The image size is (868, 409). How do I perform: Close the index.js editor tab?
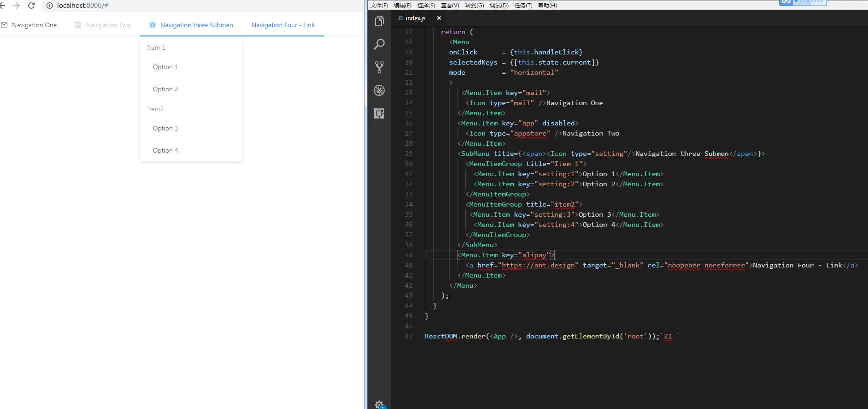pos(439,18)
